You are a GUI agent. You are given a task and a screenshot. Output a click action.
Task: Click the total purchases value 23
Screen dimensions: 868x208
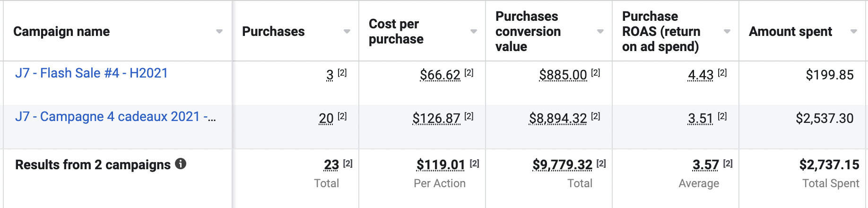click(331, 165)
